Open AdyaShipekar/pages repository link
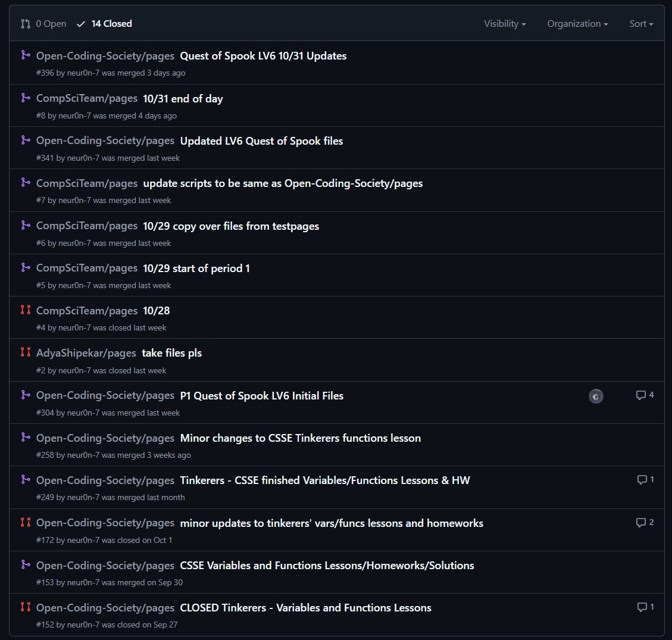This screenshot has width=672, height=640. coord(86,353)
